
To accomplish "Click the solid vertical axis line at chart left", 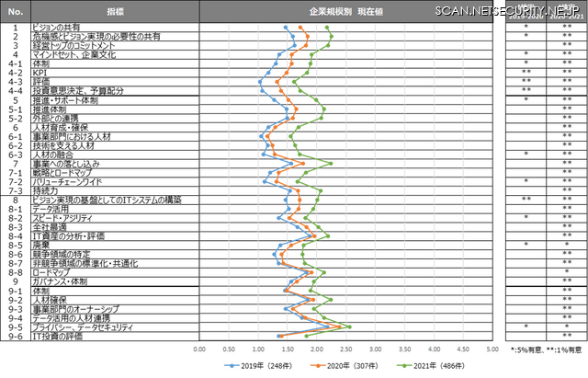I will pyautogui.click(x=199, y=184).
